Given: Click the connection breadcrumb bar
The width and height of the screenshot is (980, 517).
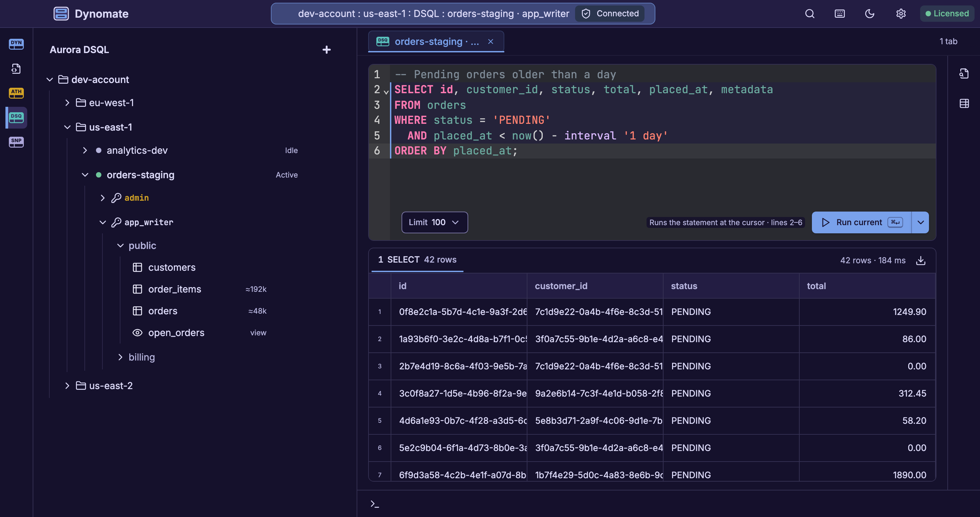Looking at the screenshot, I should (463, 14).
